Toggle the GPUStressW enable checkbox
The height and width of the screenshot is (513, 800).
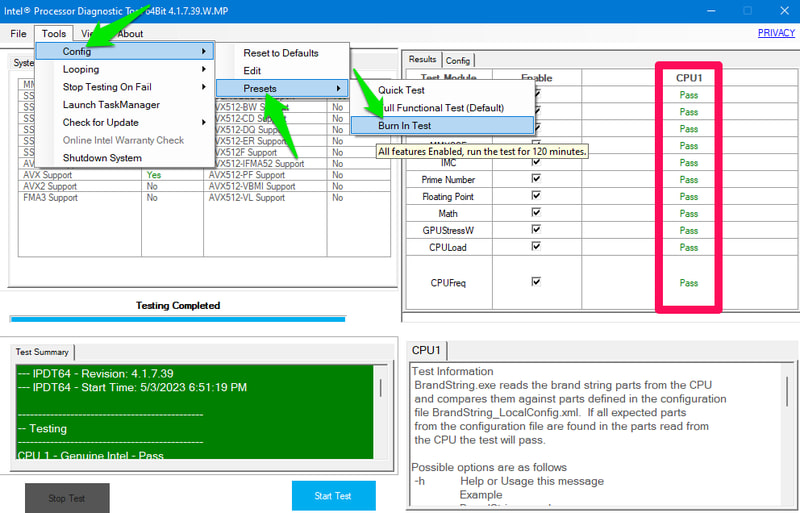point(537,230)
